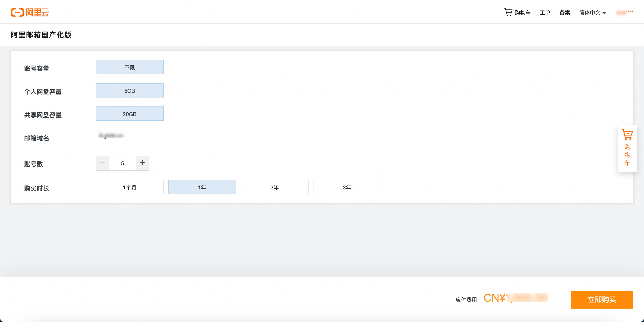Click the plus icon to increase 账号数
This screenshot has width=644, height=322.
142,163
